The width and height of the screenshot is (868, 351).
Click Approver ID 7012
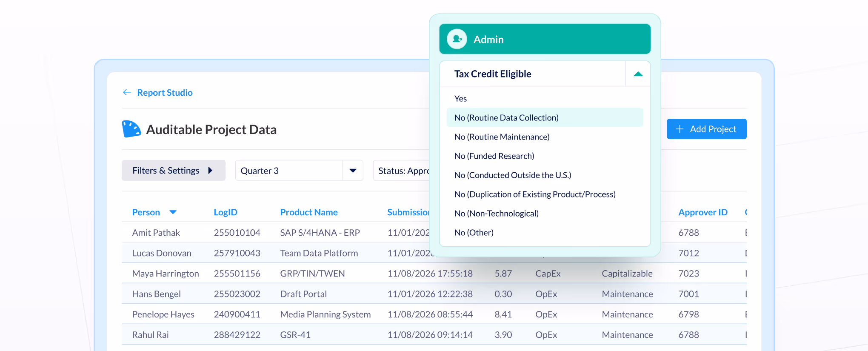click(688, 253)
